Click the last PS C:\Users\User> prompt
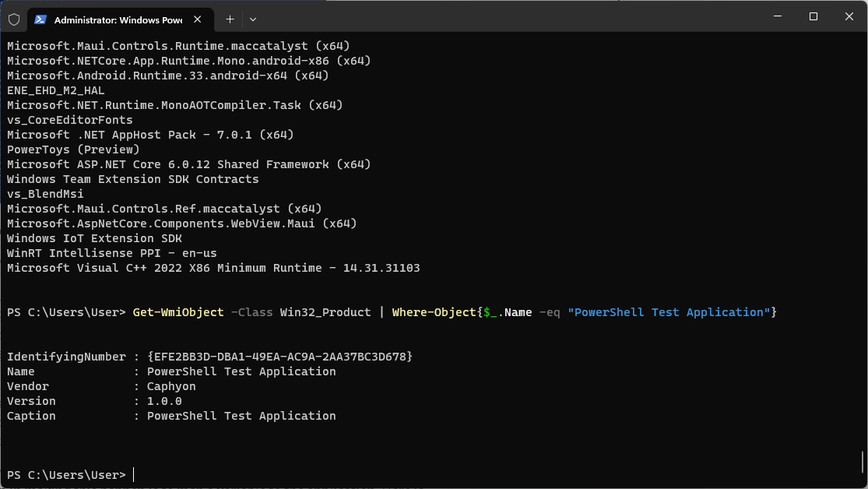 [x=66, y=475]
